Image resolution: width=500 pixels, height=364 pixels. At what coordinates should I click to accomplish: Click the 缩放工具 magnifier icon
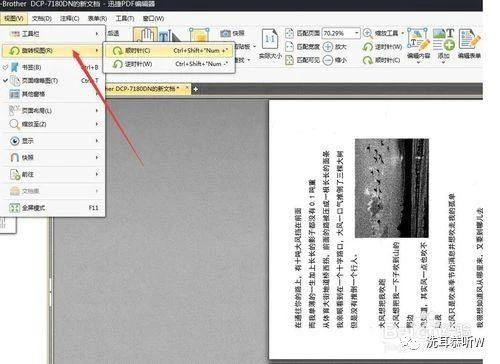[x=368, y=33]
